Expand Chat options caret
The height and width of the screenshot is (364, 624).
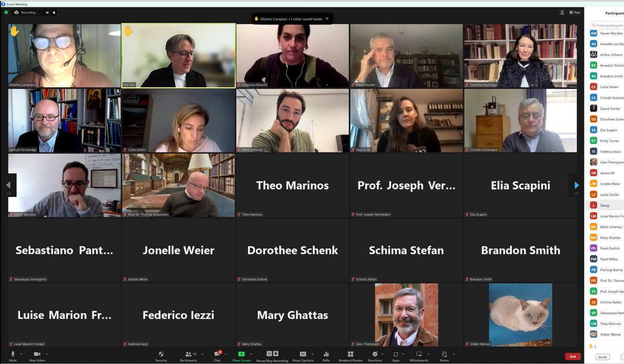pyautogui.click(x=225, y=354)
